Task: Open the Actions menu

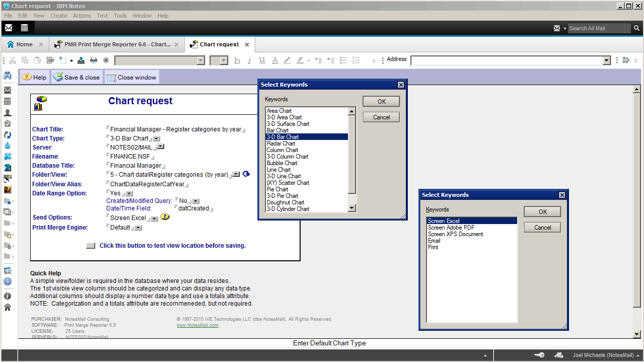Action: 82,16
